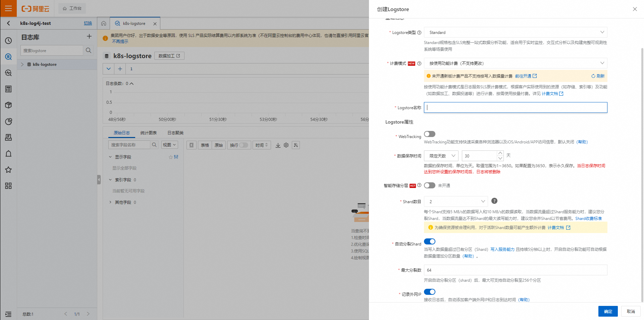This screenshot has width=644, height=320.
Task: Click the 刷新 refresh link
Action: (x=598, y=76)
